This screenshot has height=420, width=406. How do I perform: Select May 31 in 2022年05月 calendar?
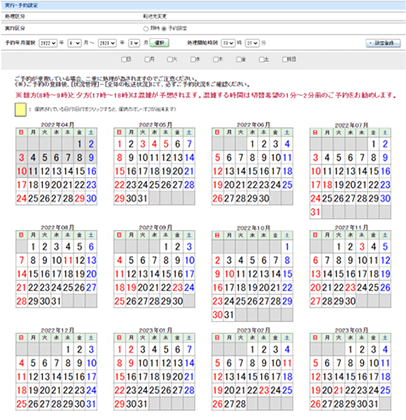tap(143, 198)
